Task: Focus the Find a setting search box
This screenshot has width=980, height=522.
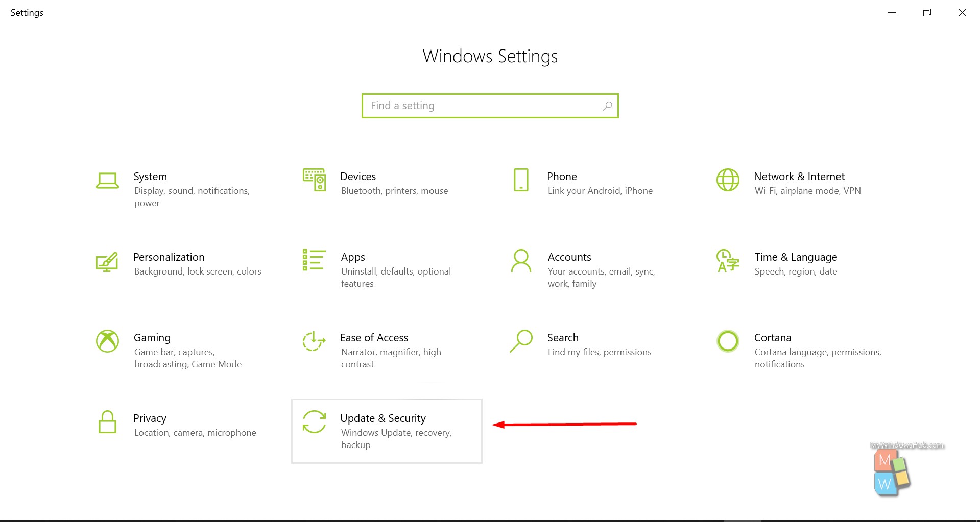Action: [490, 106]
